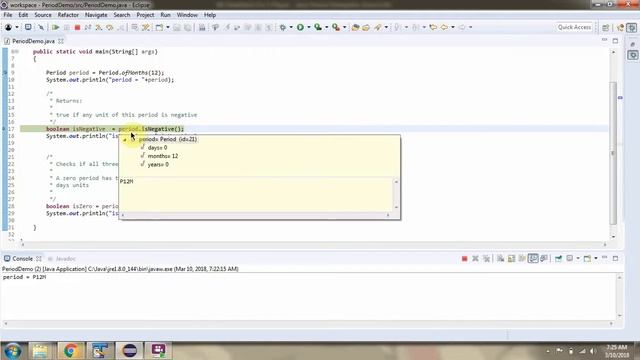Open Display Selected Console dropdown arrow
Image resolution: width=640 pixels, height=360 pixels.
[x=578, y=258]
